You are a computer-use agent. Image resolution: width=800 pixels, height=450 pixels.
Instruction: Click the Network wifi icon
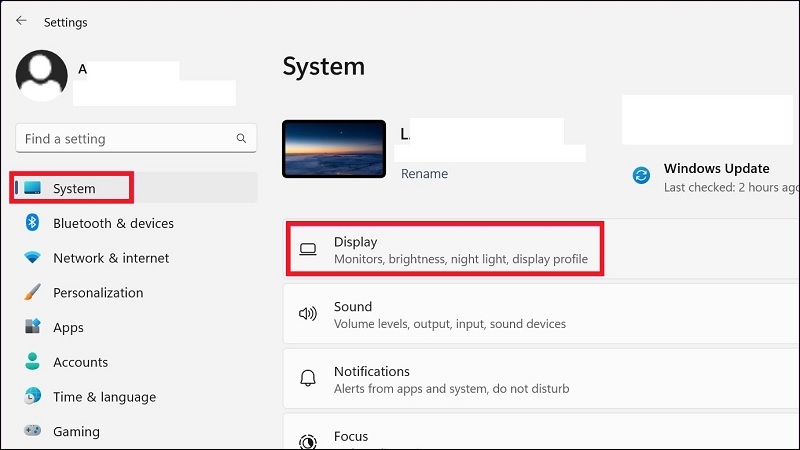pyautogui.click(x=32, y=257)
